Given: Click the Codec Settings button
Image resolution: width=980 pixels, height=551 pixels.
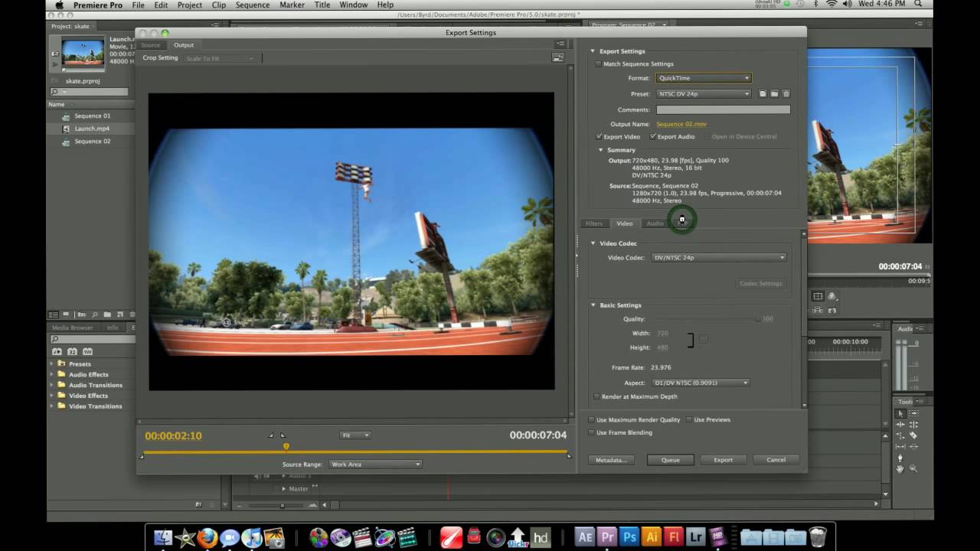Looking at the screenshot, I should 760,284.
